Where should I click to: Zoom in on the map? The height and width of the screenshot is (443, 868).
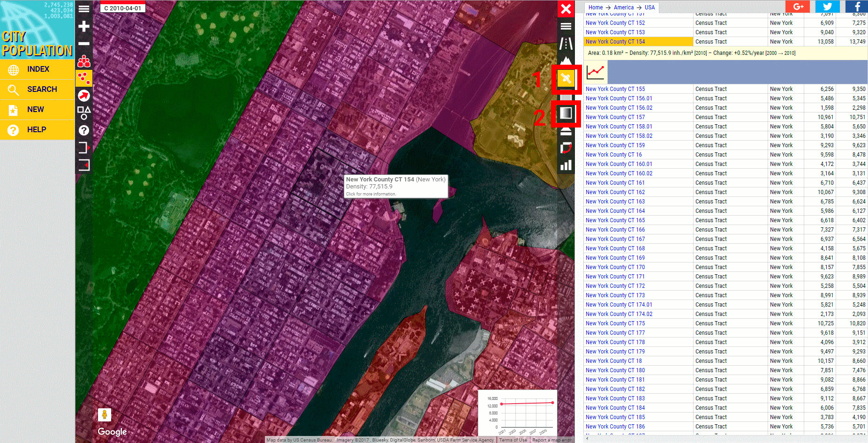point(84,26)
